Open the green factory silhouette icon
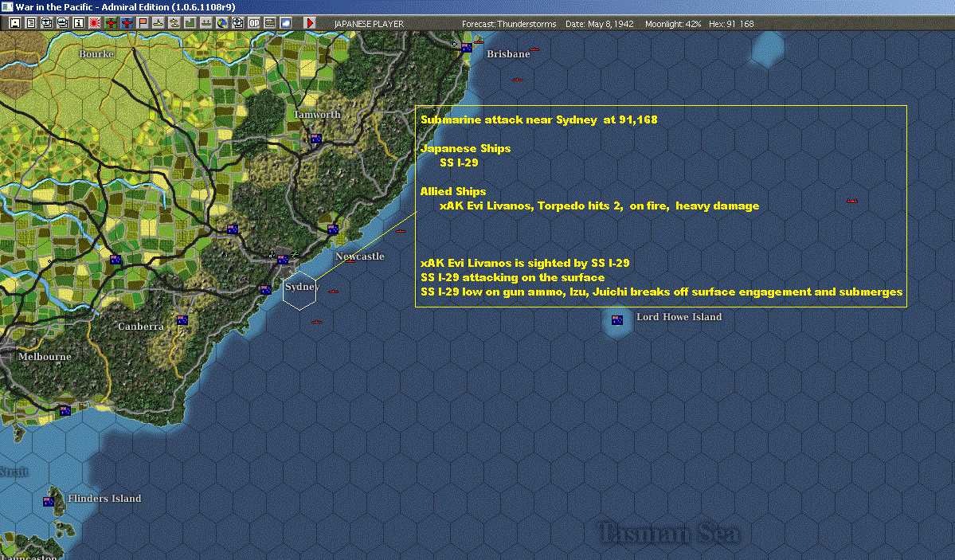The image size is (955, 560). (x=190, y=23)
